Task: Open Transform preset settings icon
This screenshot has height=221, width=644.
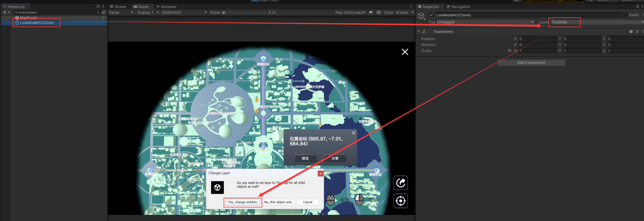Action: click(637, 32)
